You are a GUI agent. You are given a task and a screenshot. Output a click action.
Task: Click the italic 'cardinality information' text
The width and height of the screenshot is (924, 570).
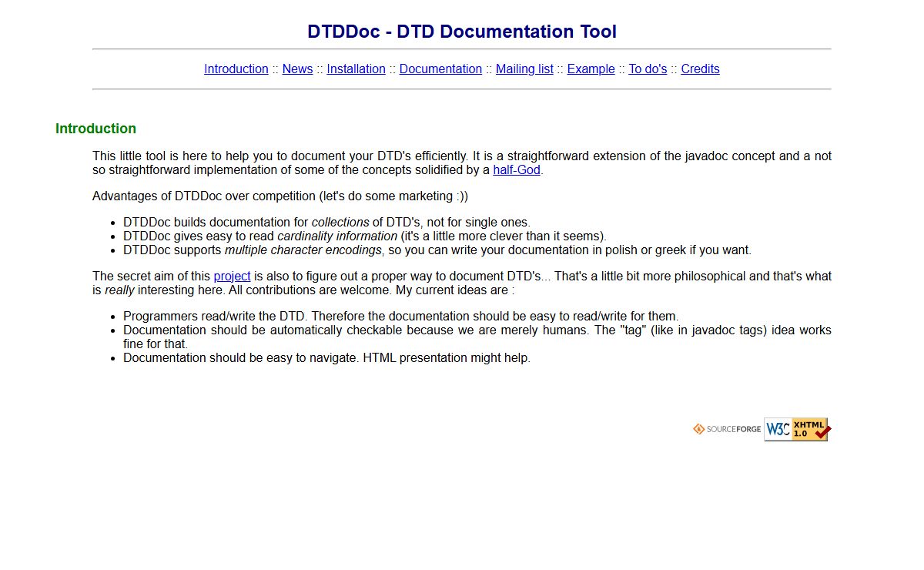tap(337, 236)
